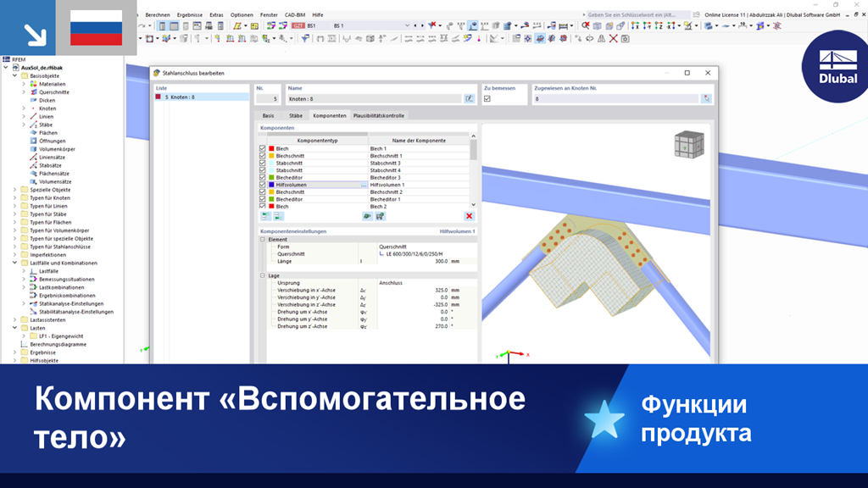Click collapse-all rows icon beside expand-all icon
868x488 pixels.
[278, 214]
